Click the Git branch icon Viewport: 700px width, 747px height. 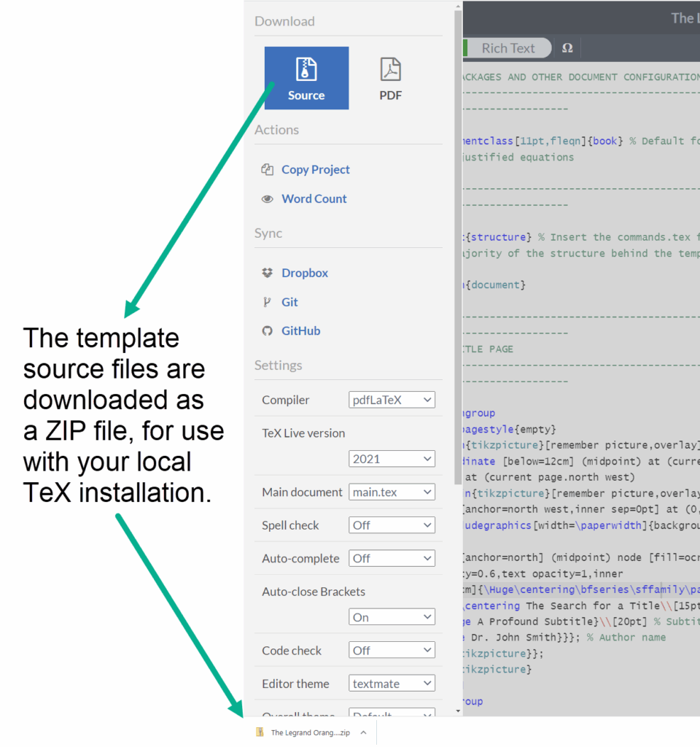click(267, 302)
